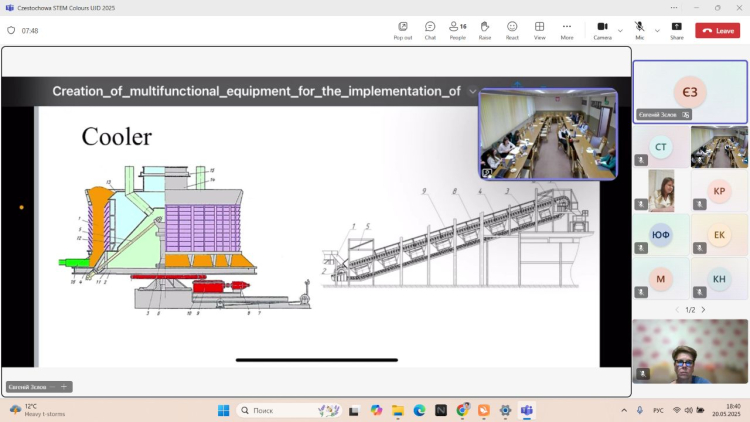The image size is (750, 422).
Task: Select the KP participant tile
Action: [719, 191]
